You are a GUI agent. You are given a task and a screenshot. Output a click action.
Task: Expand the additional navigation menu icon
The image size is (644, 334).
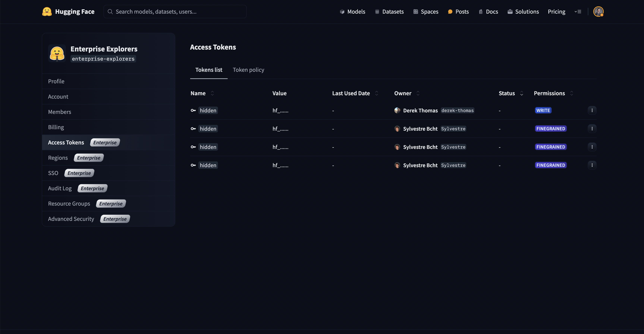(578, 12)
